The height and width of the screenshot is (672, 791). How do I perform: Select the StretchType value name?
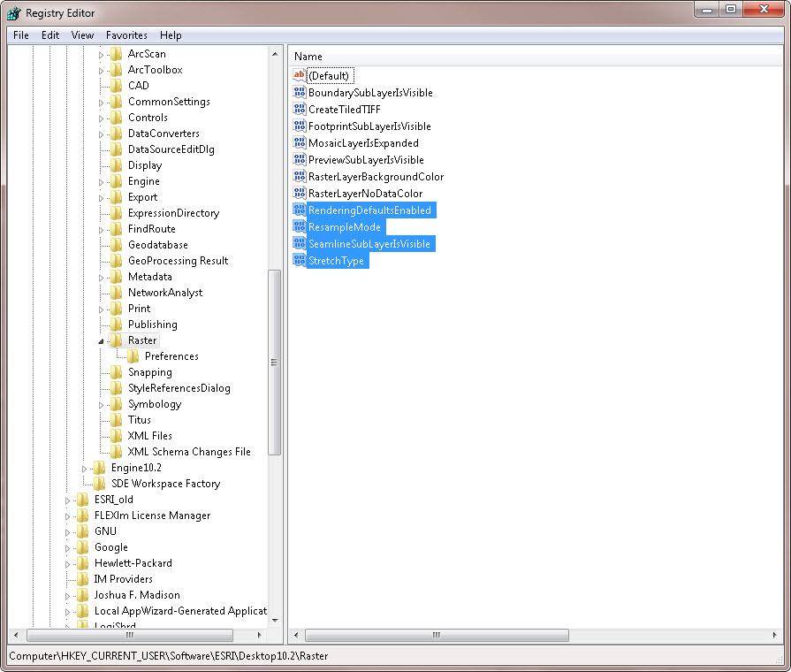(337, 261)
